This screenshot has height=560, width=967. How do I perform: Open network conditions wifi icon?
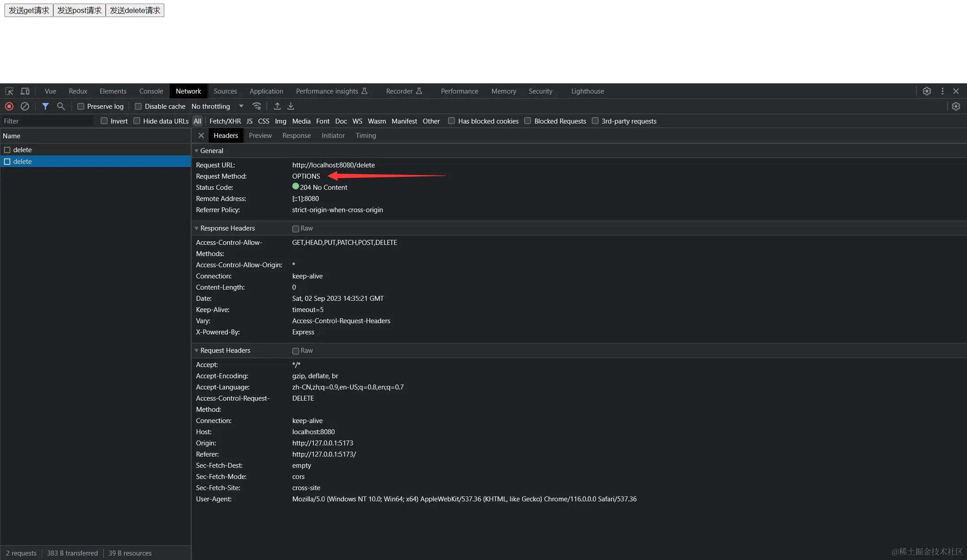pos(257,107)
